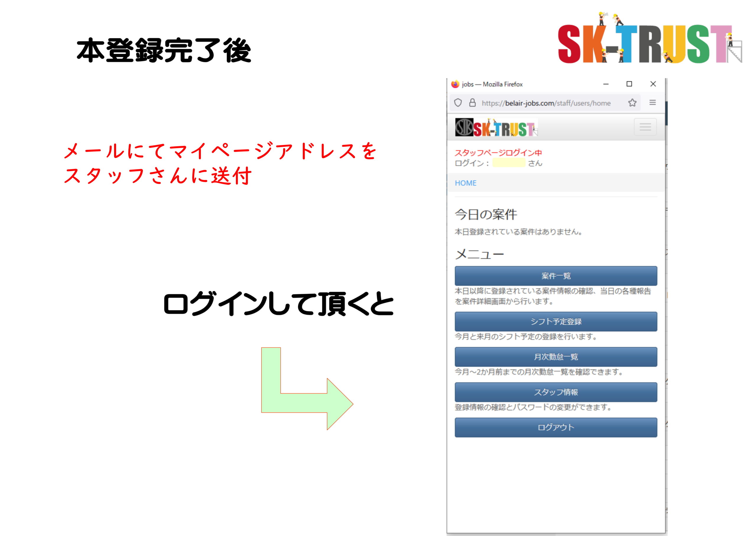Click red text スタッフさんに送付
Image resolution: width=756 pixels, height=536 pixels.
pyautogui.click(x=158, y=176)
